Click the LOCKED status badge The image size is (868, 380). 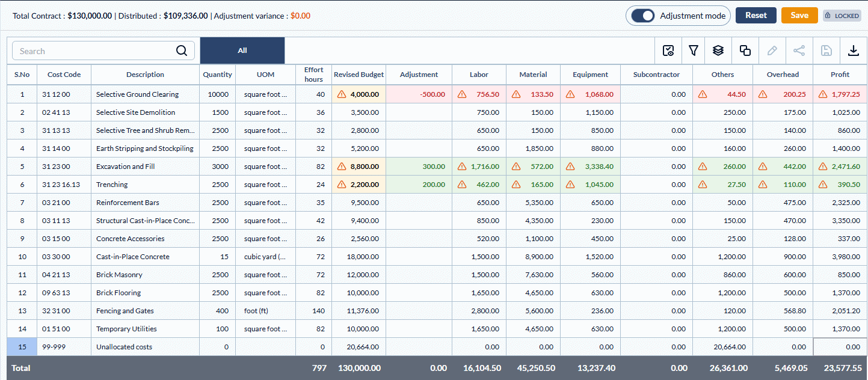tap(842, 16)
